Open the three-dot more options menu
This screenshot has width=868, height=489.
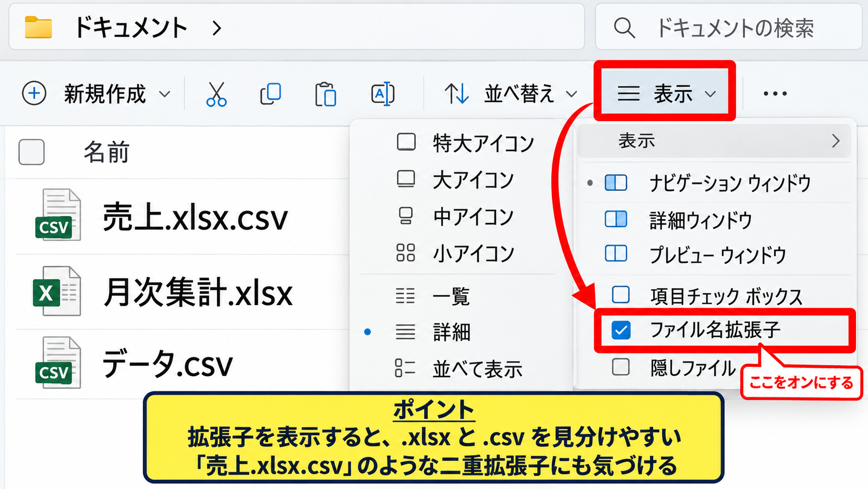pyautogui.click(x=775, y=94)
